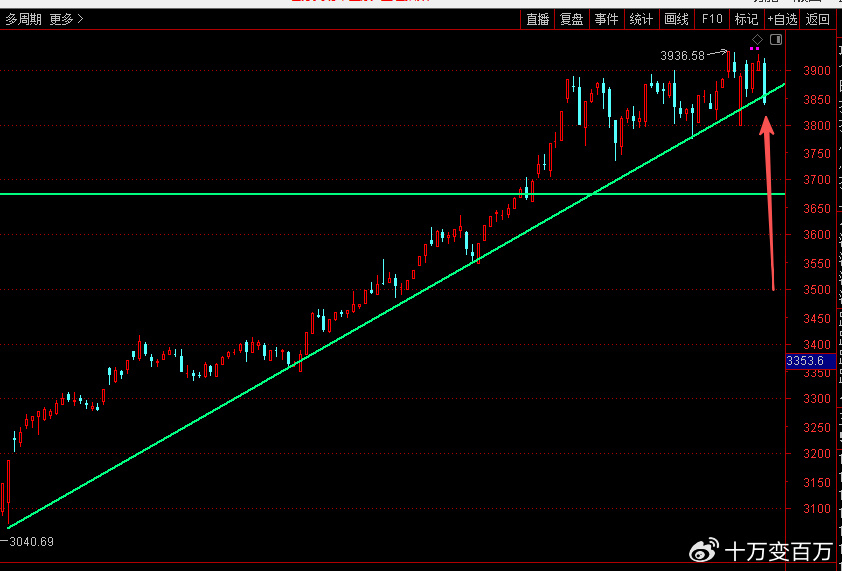Open F10 company information
This screenshot has width=842, height=571.
(x=712, y=19)
